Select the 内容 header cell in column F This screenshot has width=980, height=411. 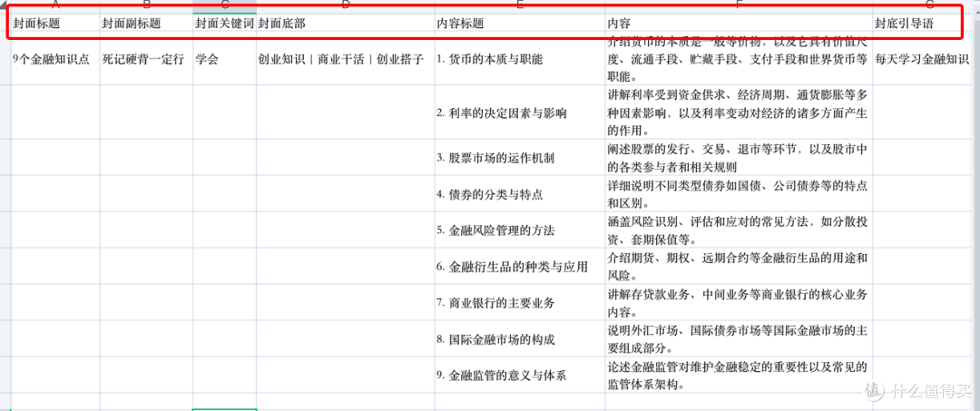tap(739, 23)
